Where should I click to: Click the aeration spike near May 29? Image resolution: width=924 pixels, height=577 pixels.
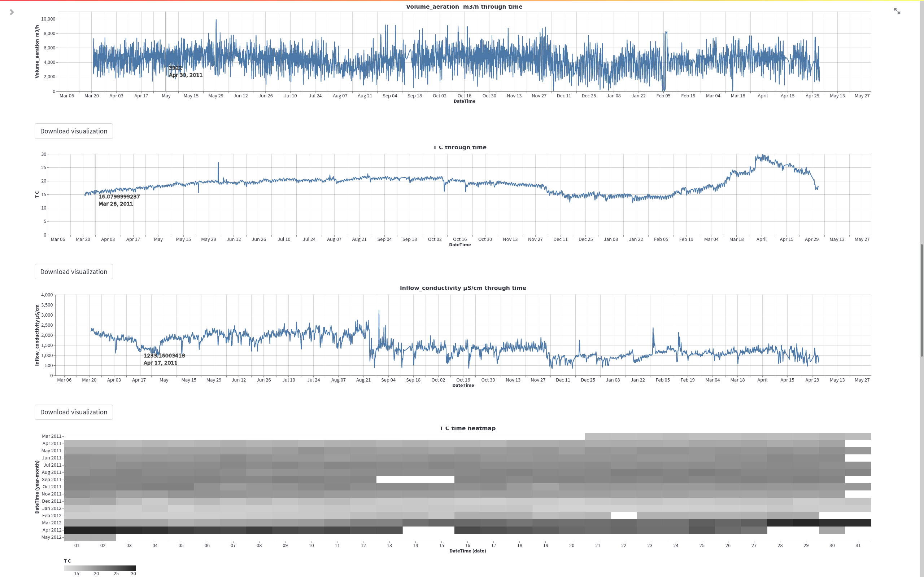coord(216,21)
